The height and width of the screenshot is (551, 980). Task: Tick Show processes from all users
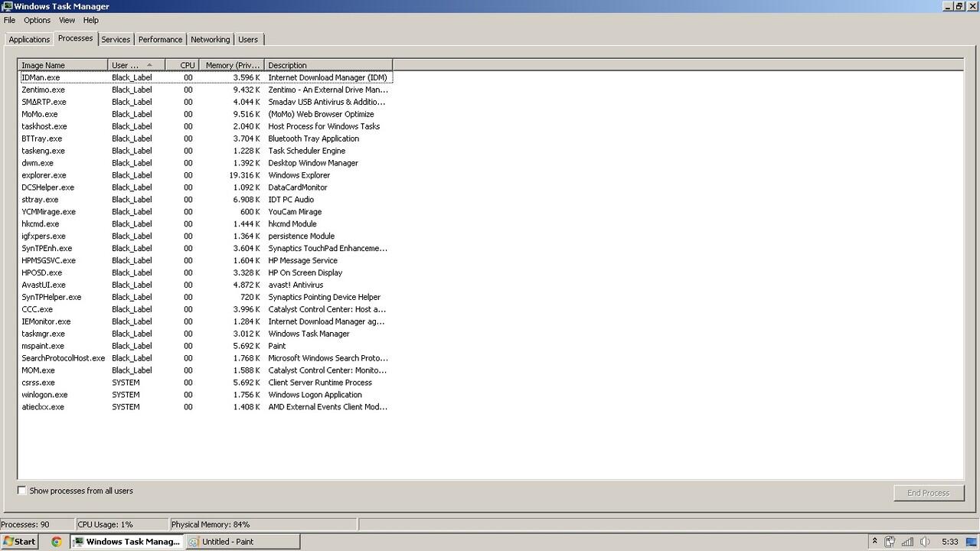(x=22, y=491)
